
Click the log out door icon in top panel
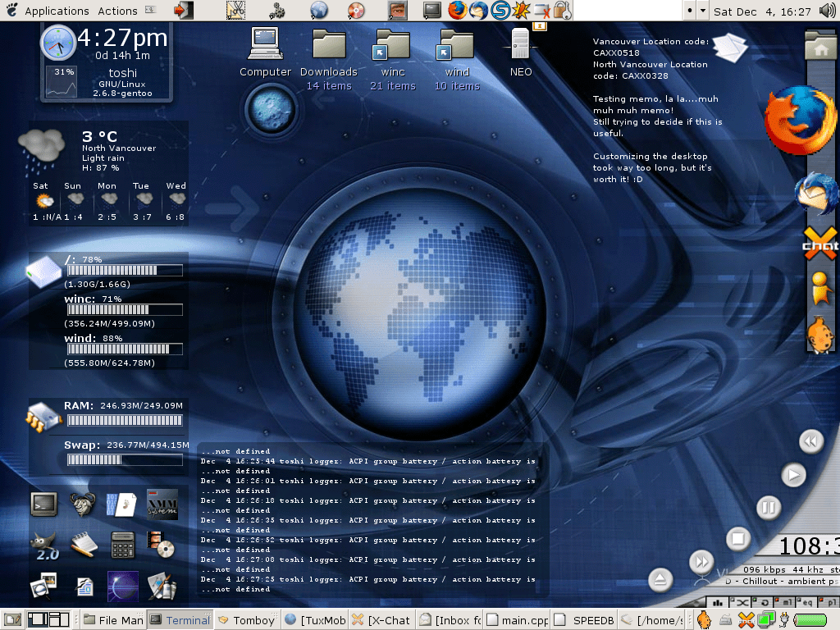[x=183, y=10]
